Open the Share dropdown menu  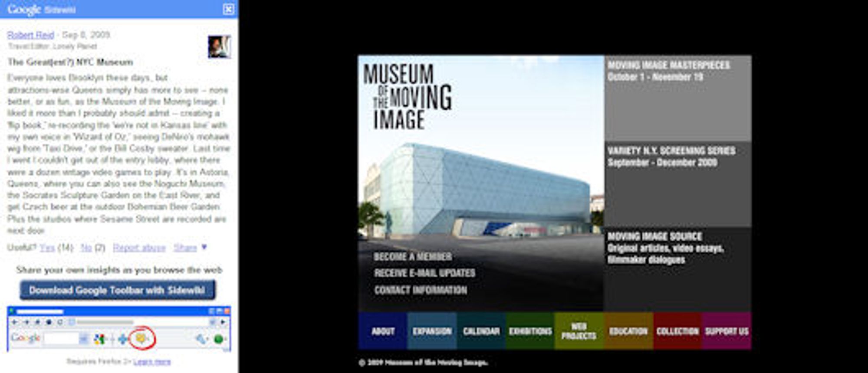tap(190, 248)
